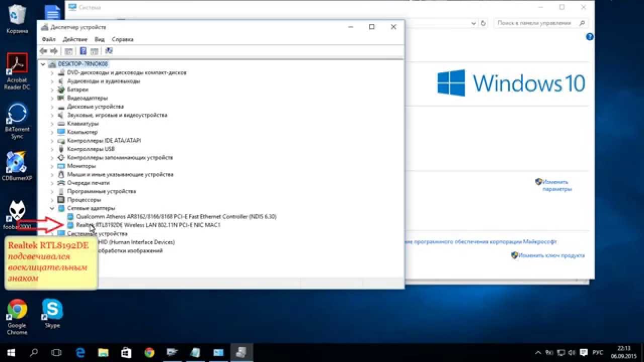Select the Звуковые, игровые и видеоустройства row
Viewport: 644px width, 362px height.
[117, 115]
